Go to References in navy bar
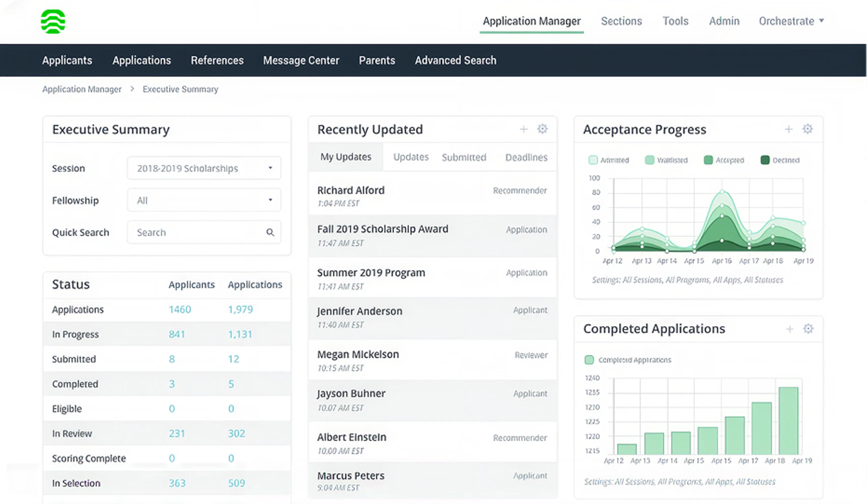Image resolution: width=867 pixels, height=504 pixels. tap(217, 61)
